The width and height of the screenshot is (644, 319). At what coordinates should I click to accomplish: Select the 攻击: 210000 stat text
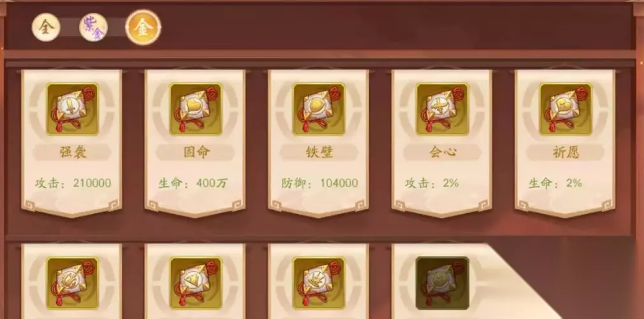(x=73, y=183)
